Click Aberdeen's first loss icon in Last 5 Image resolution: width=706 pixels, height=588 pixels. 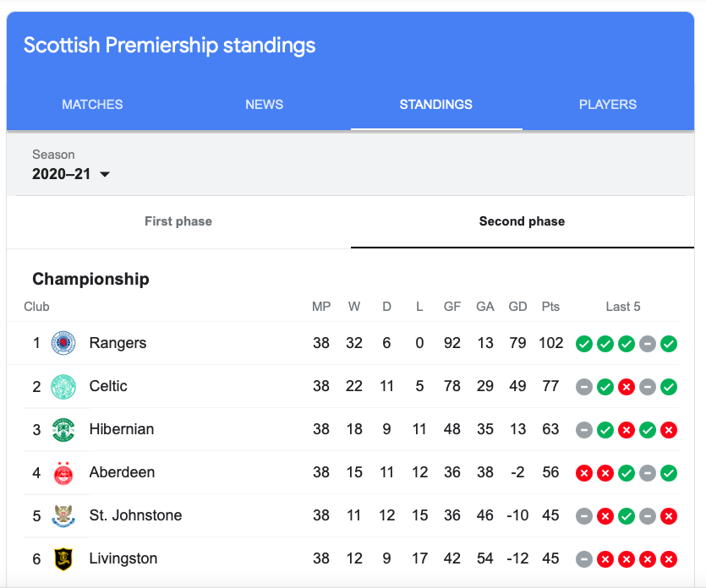(583, 473)
